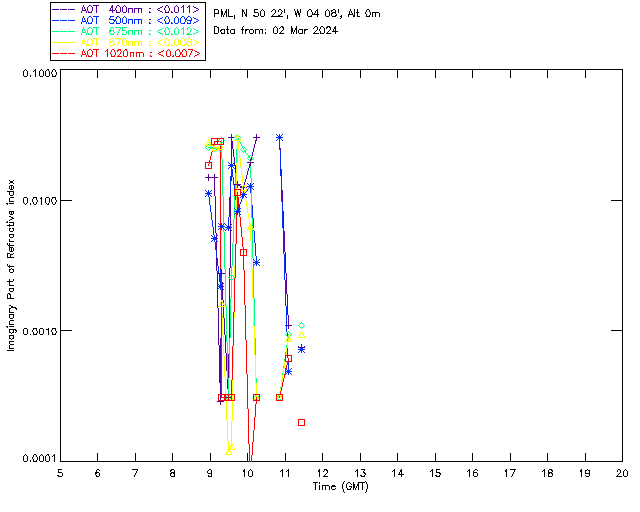Click the 'Imaginary Part of Refractive index' axis label
The image size is (640, 512).
(11, 265)
